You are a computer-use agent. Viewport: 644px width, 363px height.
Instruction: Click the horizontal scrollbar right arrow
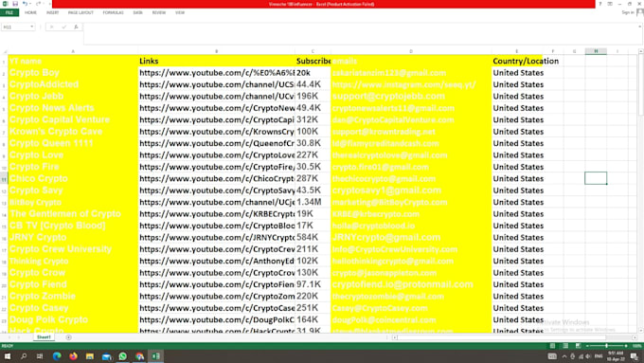[x=635, y=337]
